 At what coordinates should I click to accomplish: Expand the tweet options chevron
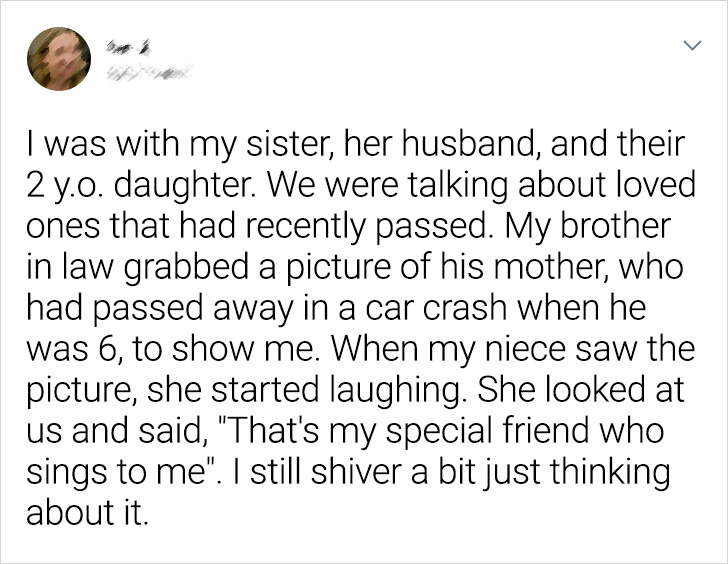tap(692, 45)
